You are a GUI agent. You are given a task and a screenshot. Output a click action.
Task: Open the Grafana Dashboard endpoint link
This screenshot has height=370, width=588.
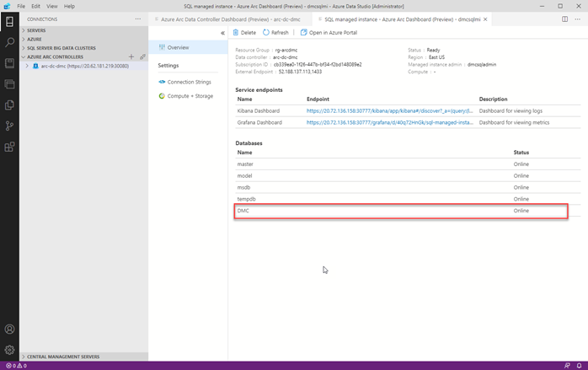[390, 122]
